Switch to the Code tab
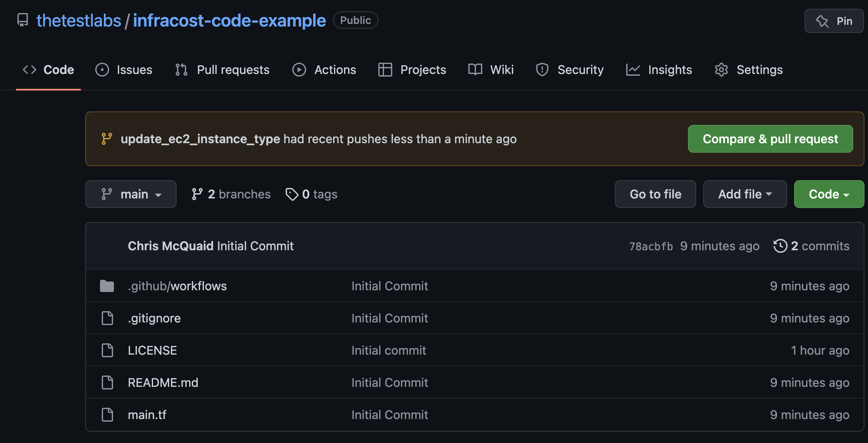 click(x=48, y=70)
